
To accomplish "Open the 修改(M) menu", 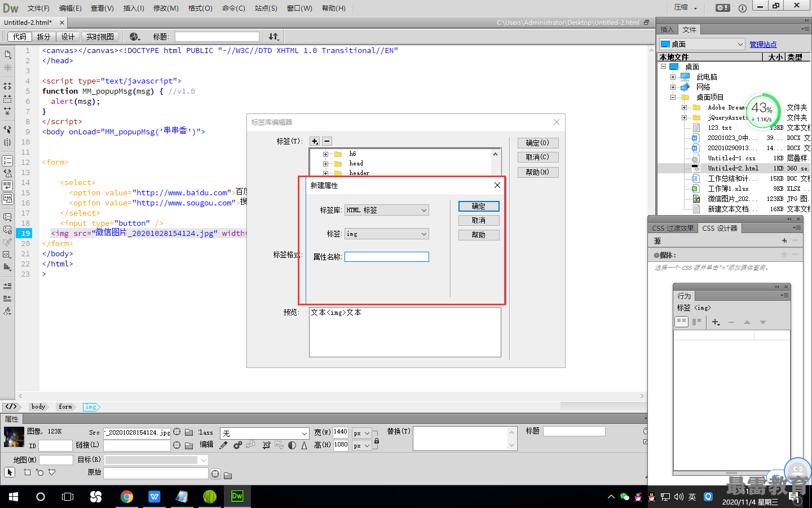I will click(x=166, y=8).
